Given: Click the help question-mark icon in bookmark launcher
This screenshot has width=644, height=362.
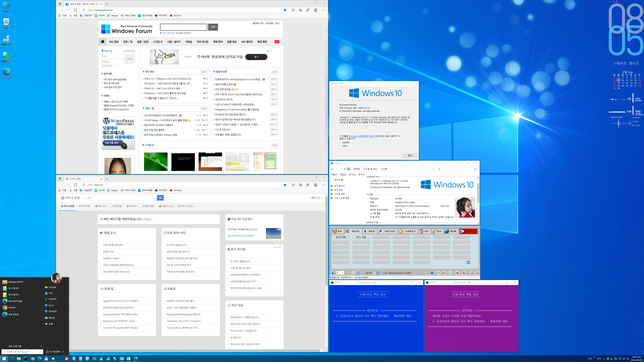Looking at the screenshot, I should 432,273.
